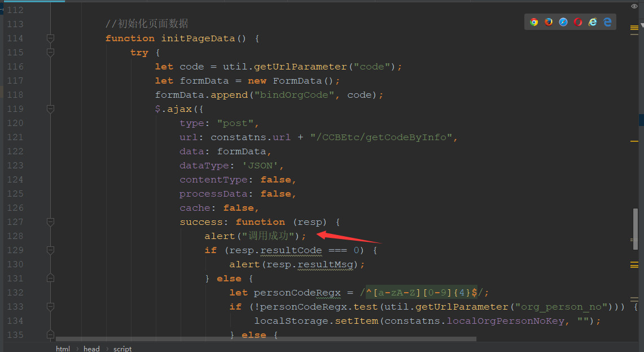Select the html breadcrumb
This screenshot has height=352, width=644.
coord(63,349)
